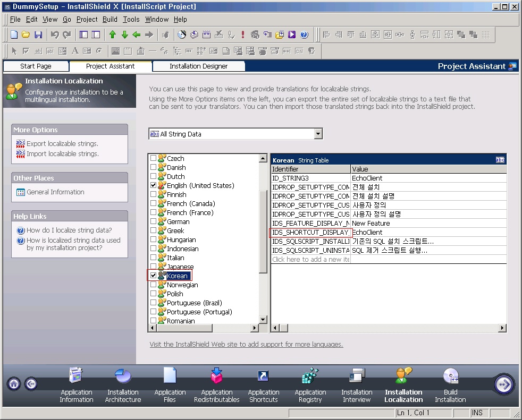Switch to the Installation Designer tab
The width and height of the screenshot is (522, 420).
[199, 66]
